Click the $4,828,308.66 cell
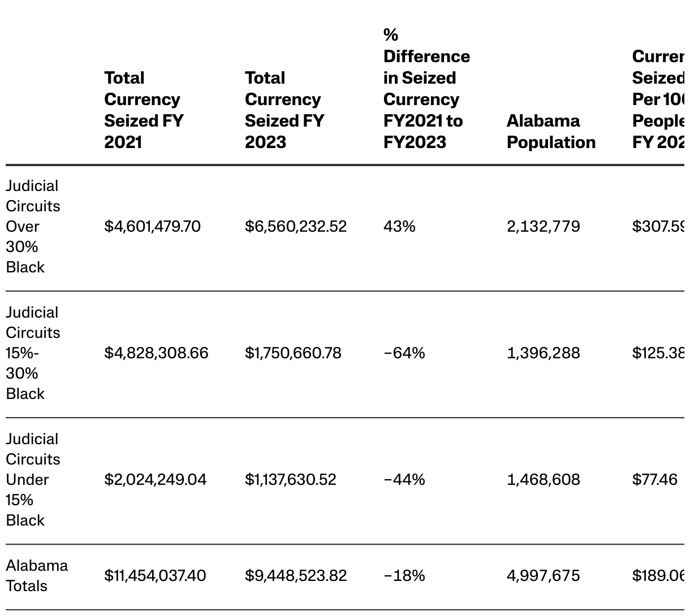This screenshot has height=616, width=690. tap(156, 353)
